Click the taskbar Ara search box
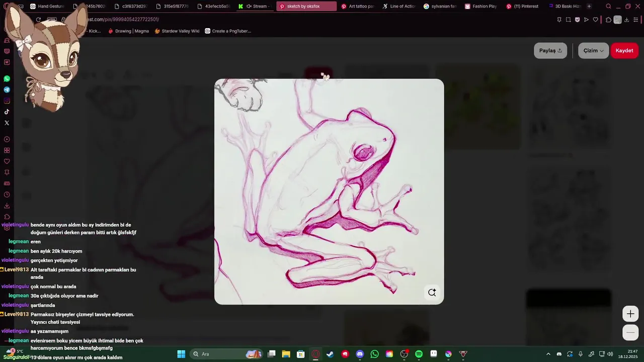 pos(226,354)
